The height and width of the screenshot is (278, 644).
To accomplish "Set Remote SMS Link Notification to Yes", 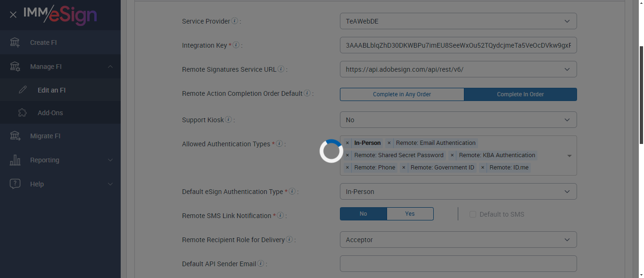I will pos(410,214).
